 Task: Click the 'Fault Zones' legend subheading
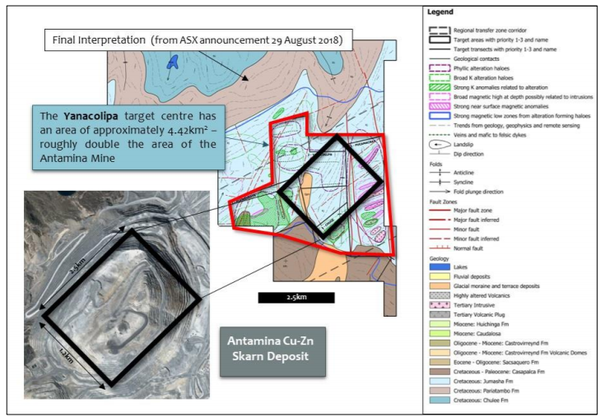pos(443,202)
